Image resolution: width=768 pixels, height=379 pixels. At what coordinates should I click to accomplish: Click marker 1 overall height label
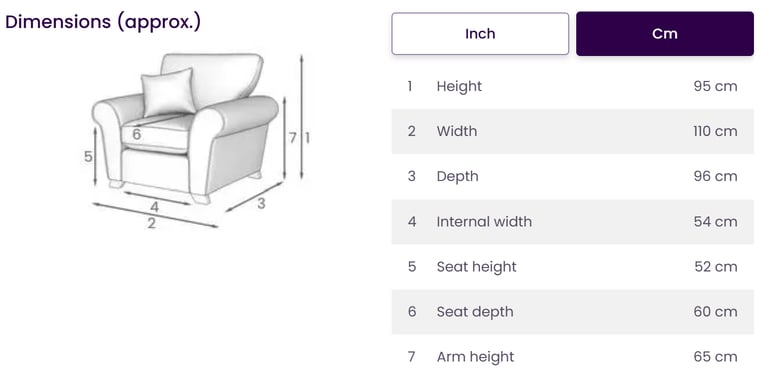click(308, 138)
